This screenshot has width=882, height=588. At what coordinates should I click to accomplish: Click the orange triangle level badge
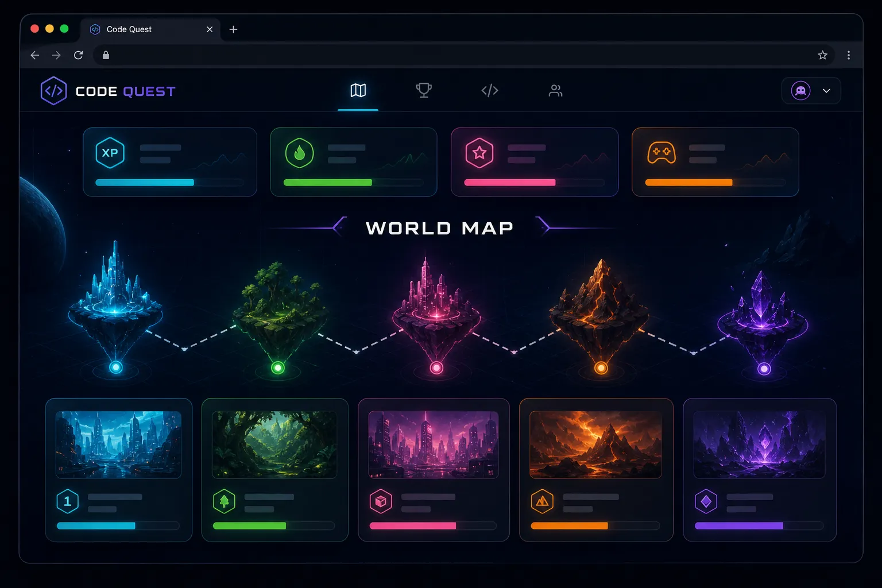point(542,501)
